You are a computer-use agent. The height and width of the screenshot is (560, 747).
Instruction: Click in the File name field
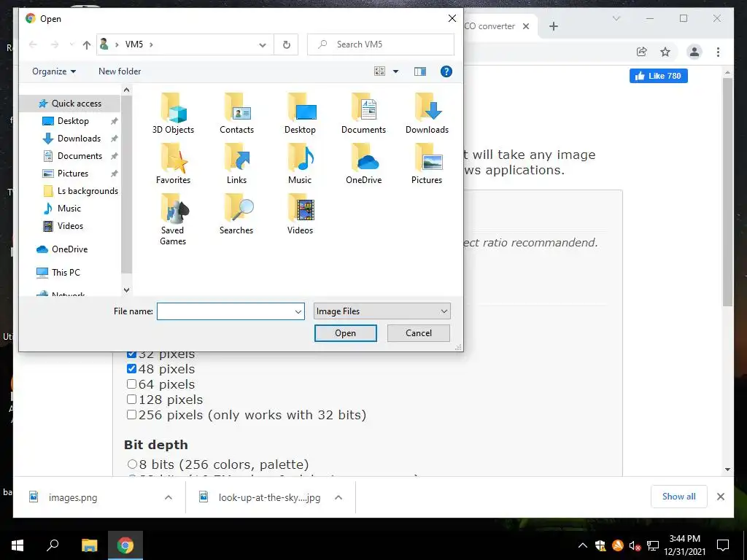point(225,311)
